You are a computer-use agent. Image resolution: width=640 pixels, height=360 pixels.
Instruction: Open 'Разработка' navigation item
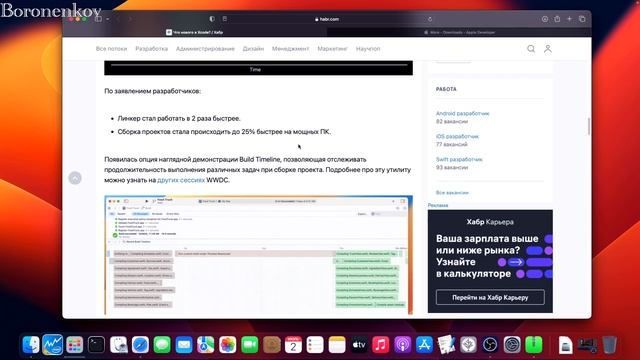[x=151, y=49]
